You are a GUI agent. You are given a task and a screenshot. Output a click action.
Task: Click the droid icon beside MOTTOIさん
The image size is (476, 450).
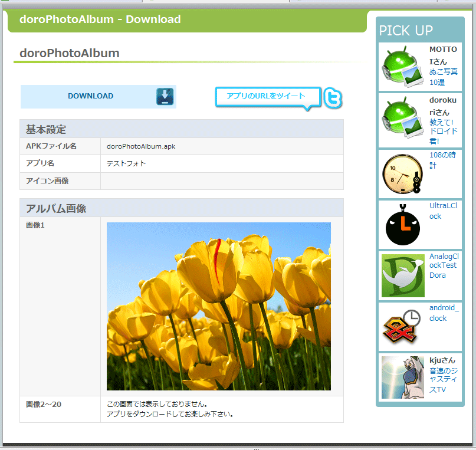[403, 67]
